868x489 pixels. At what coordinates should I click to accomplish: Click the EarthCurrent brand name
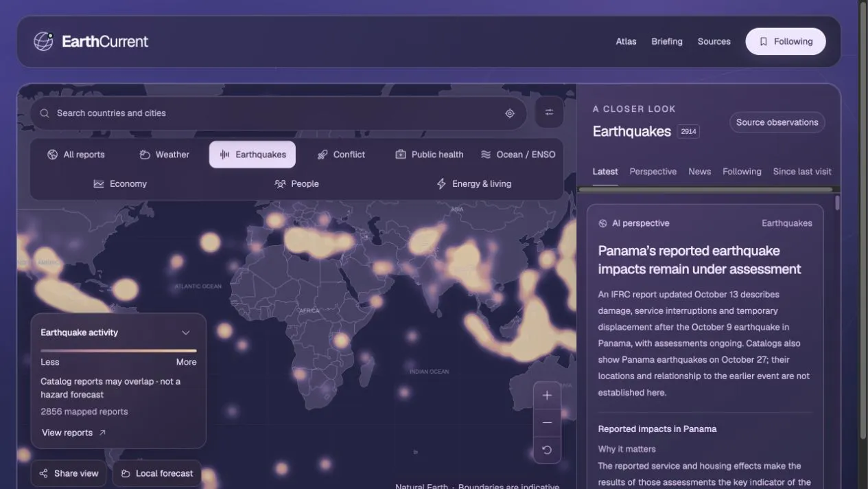coord(105,41)
